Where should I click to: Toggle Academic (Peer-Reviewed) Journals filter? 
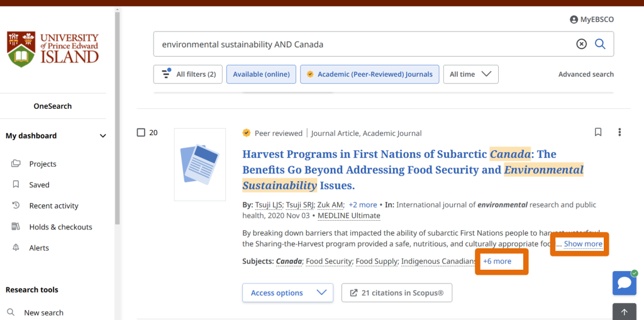click(369, 74)
